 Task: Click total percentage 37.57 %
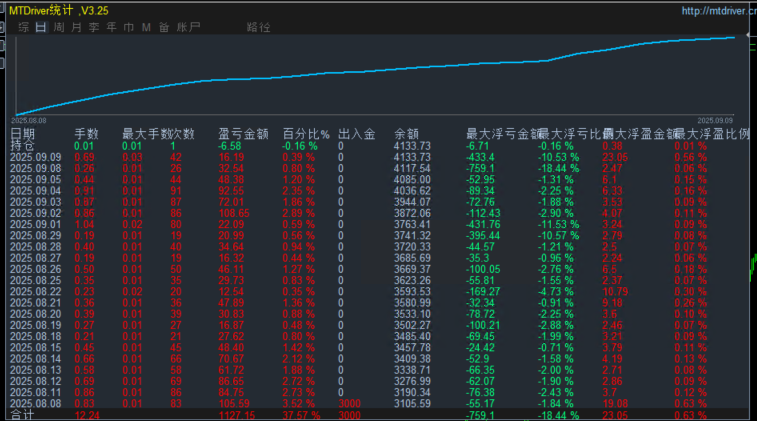pyautogui.click(x=301, y=415)
